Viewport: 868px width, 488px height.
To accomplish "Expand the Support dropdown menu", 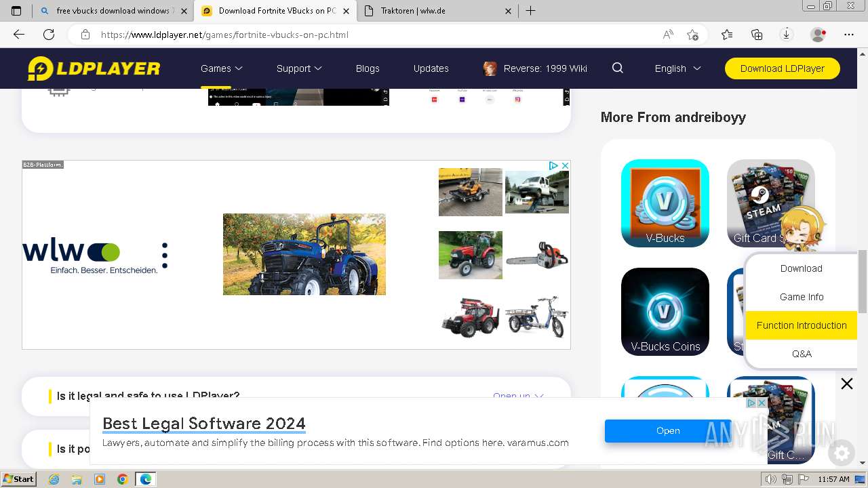I will pyautogui.click(x=299, y=68).
